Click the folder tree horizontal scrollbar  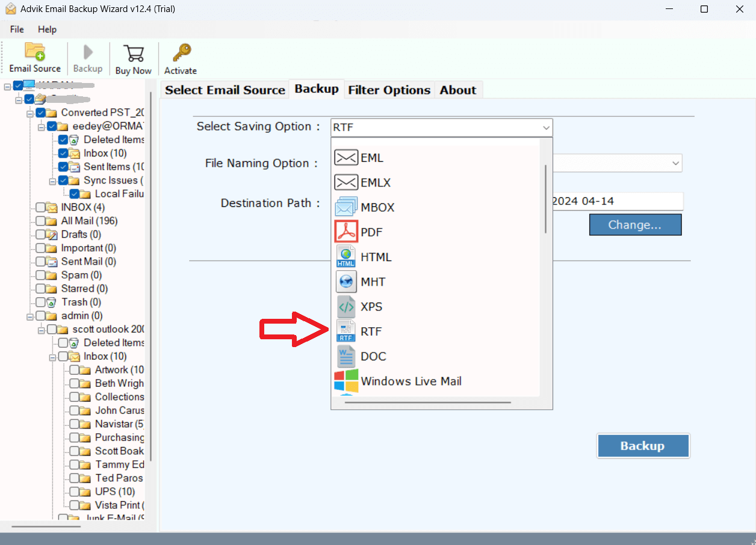pos(46,526)
